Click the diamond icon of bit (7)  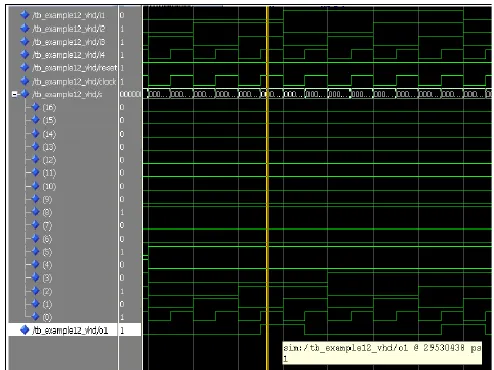pos(36,225)
